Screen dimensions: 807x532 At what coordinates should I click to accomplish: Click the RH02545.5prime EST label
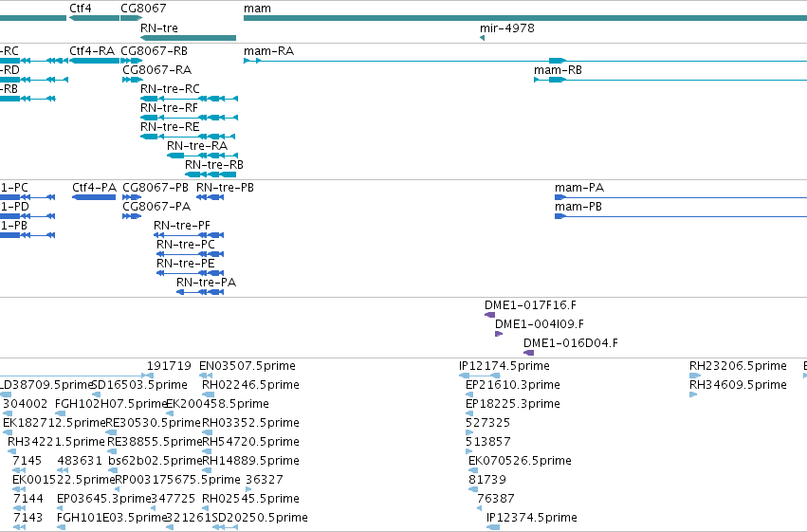coord(250,499)
